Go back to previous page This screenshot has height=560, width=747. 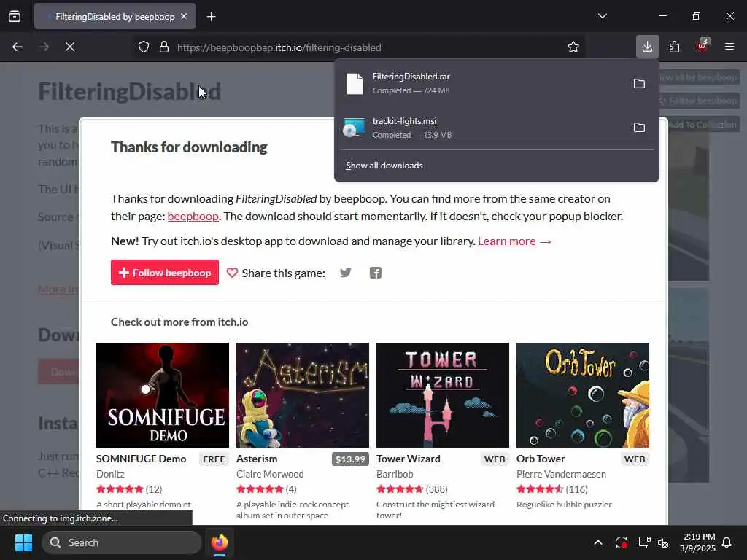[x=18, y=47]
